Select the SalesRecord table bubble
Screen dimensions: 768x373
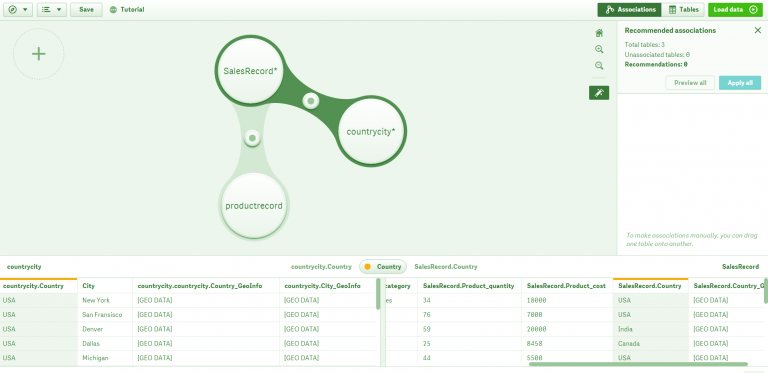tap(250, 71)
